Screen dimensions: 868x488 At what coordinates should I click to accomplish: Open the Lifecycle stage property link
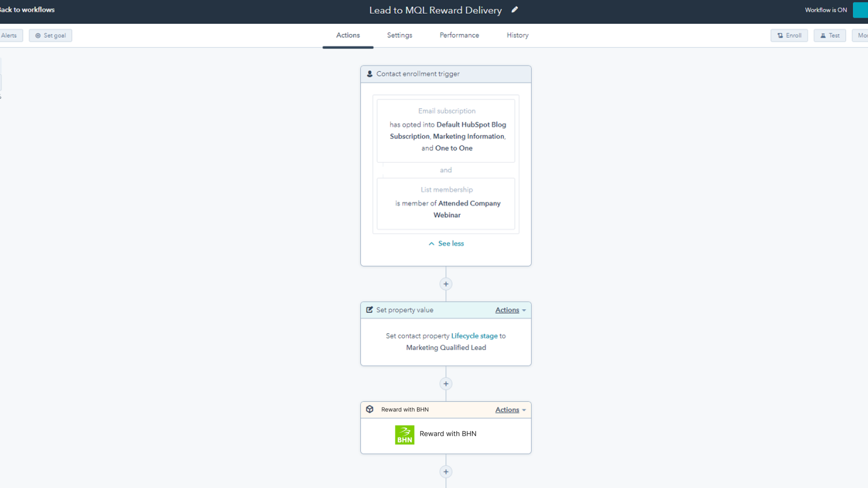(x=474, y=336)
